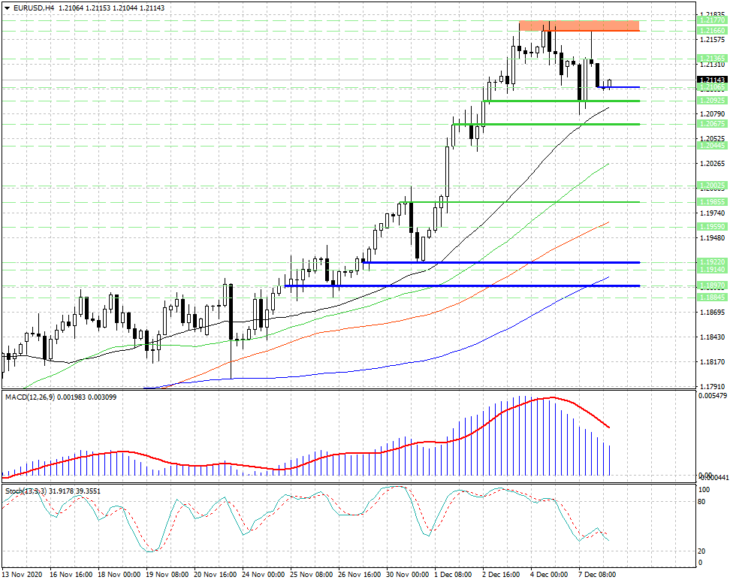Click the green 1.18845 price level tag
The height and width of the screenshot is (583, 730).
point(712,297)
